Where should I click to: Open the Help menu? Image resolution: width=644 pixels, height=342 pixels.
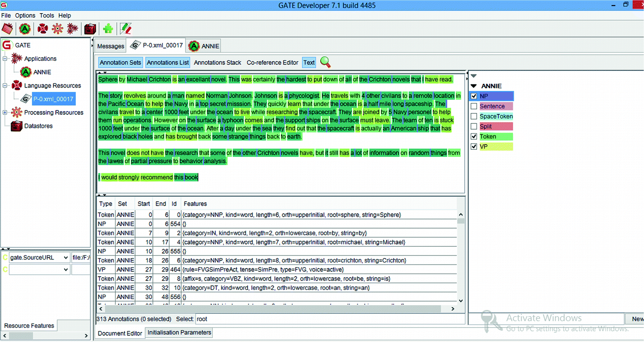65,15
